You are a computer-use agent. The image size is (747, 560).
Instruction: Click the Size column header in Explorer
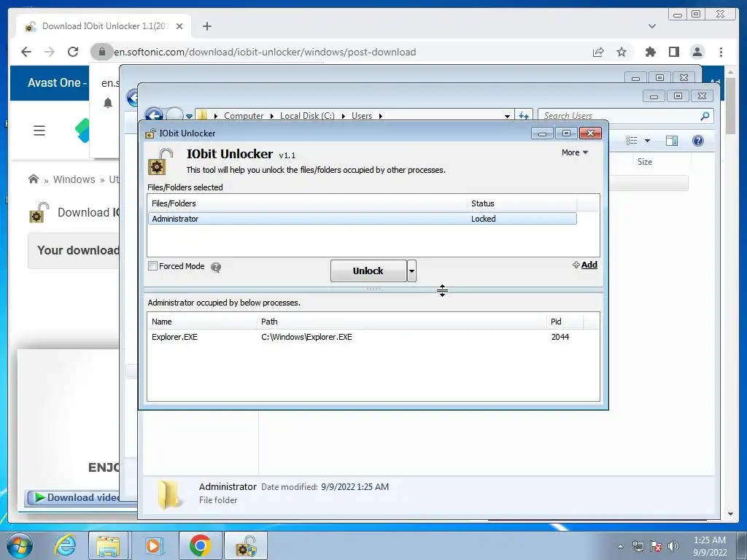(x=645, y=162)
